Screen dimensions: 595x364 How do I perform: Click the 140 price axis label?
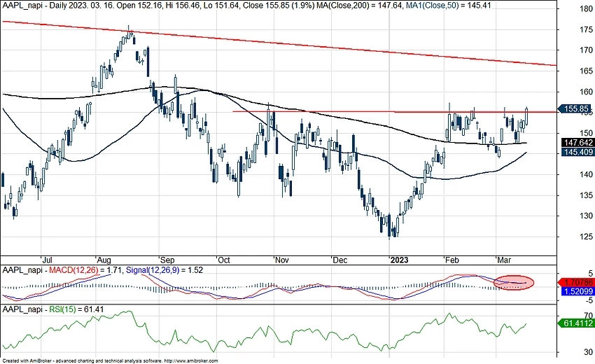point(587,174)
